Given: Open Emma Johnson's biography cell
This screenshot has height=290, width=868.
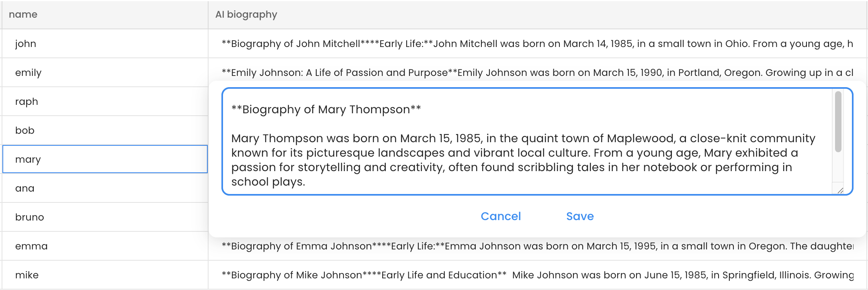Looking at the screenshot, I should coord(537,246).
